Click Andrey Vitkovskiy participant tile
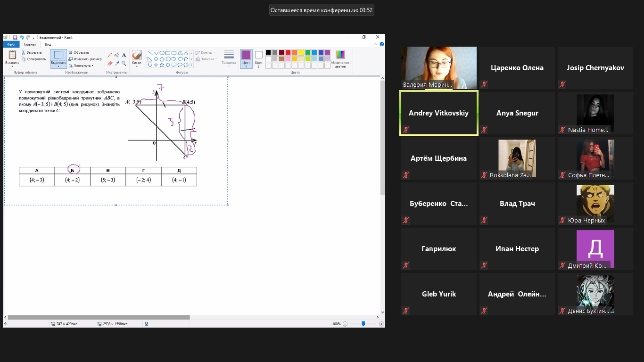644x362 pixels. tap(438, 113)
